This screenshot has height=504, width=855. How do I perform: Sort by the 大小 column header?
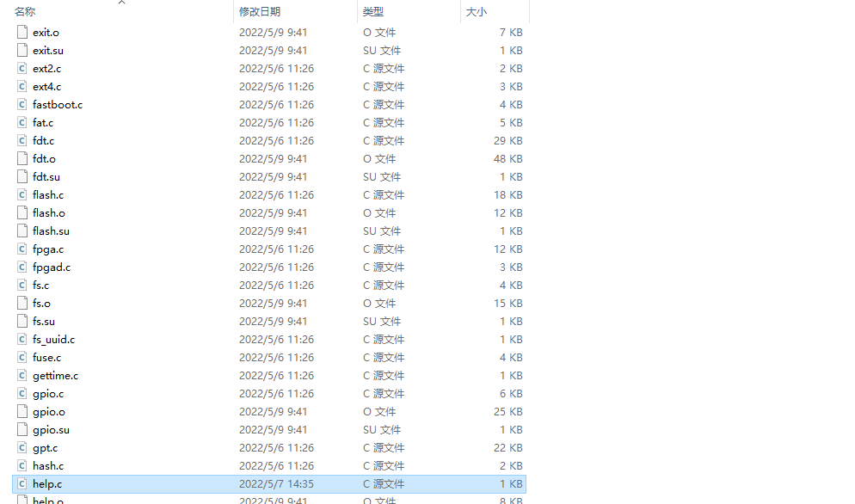476,11
